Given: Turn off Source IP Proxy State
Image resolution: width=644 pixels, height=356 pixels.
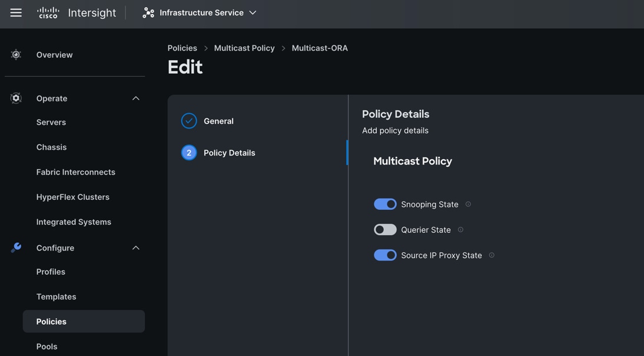Looking at the screenshot, I should [385, 255].
